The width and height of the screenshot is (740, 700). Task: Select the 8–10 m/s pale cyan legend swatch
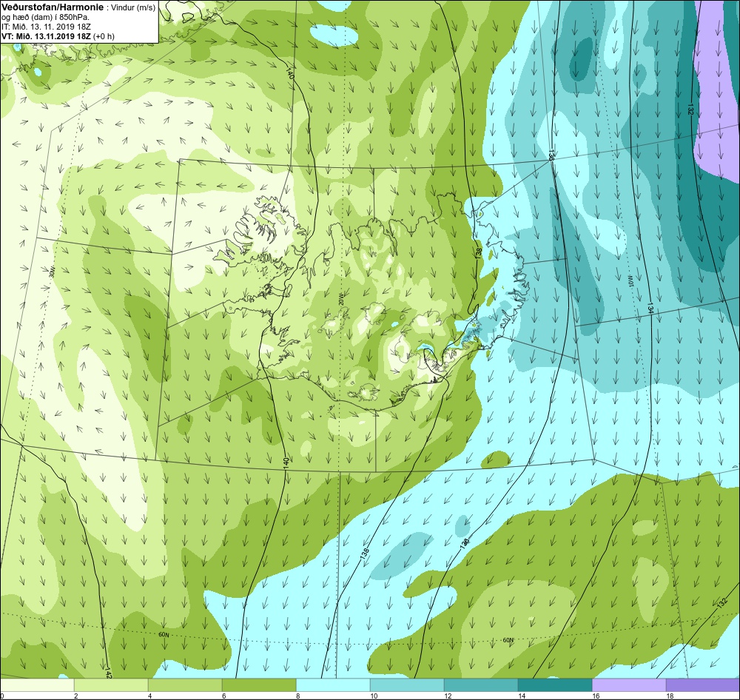point(333,684)
